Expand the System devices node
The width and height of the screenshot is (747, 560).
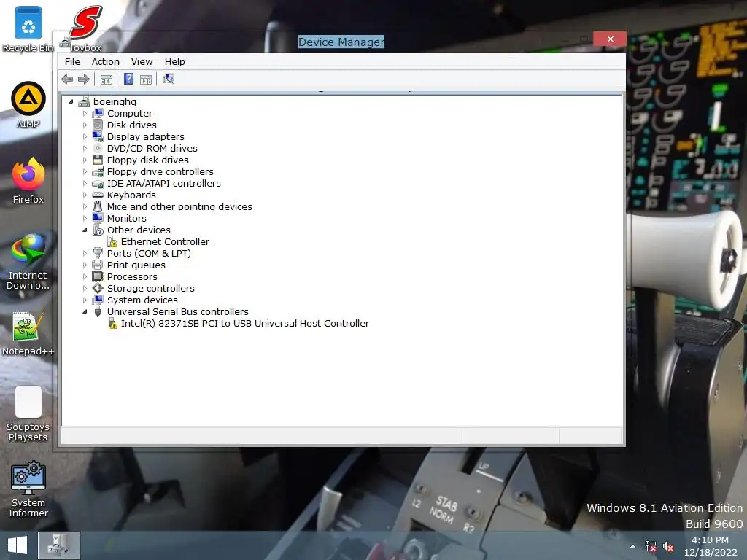click(85, 300)
